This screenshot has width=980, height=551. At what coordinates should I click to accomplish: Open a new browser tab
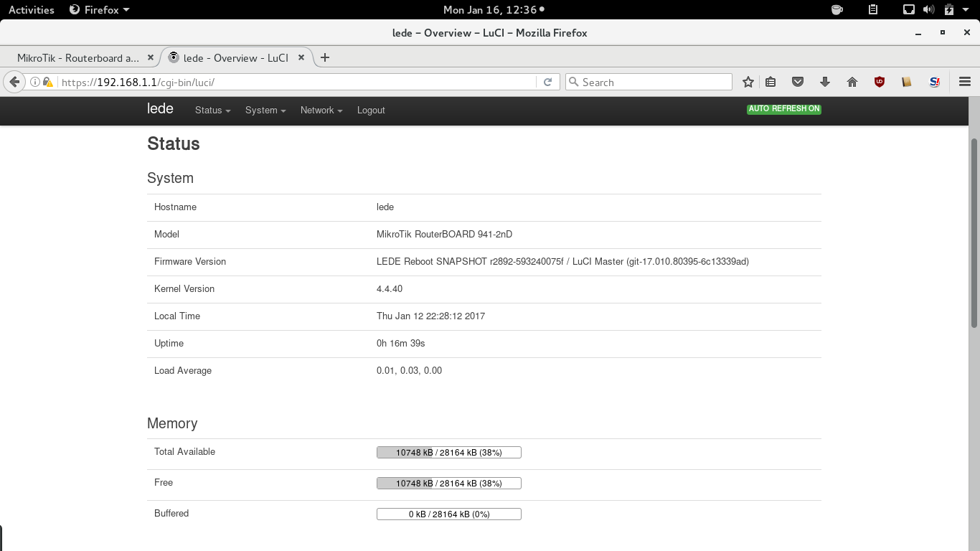point(325,57)
